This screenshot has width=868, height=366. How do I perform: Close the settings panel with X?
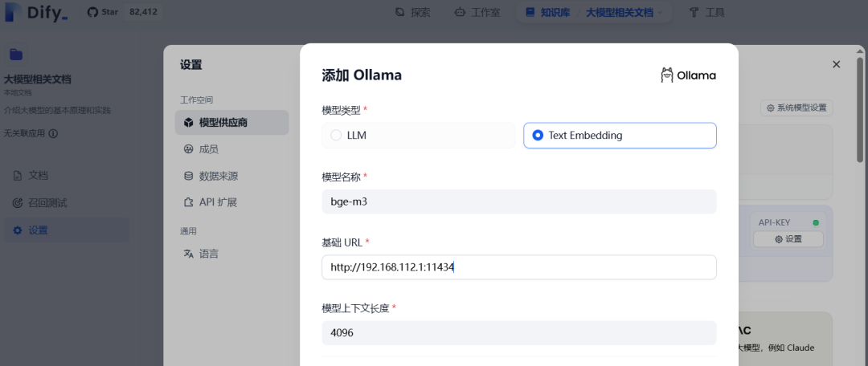pyautogui.click(x=837, y=65)
